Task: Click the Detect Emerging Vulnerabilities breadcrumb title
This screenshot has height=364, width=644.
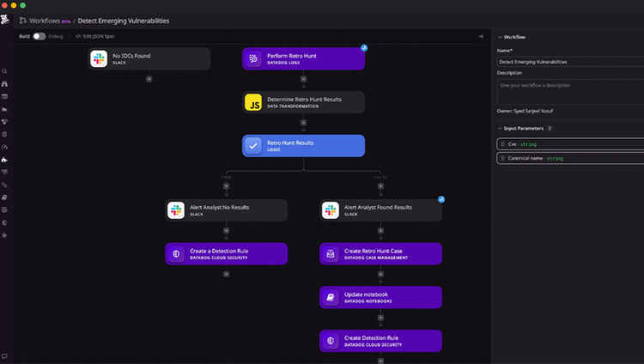Action: click(x=123, y=21)
